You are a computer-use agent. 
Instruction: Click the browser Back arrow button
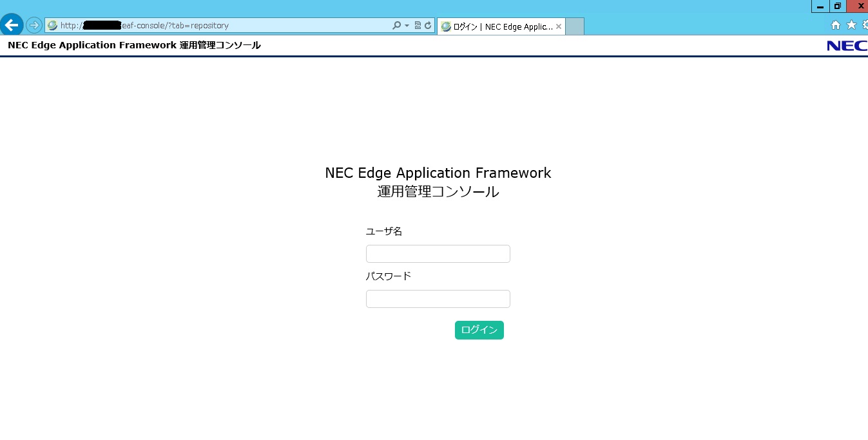tap(12, 26)
